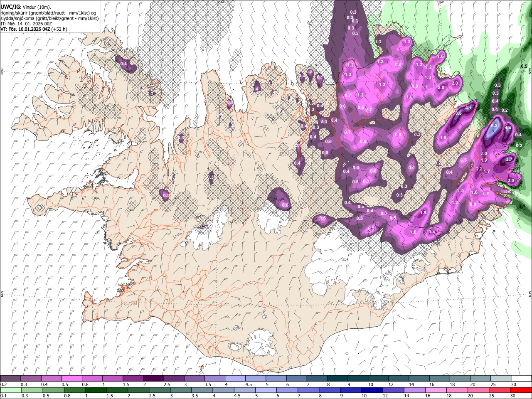Select the 4 light lavender swatch in snow legend
Viewport: 532px width, 399px height.
tap(235, 378)
